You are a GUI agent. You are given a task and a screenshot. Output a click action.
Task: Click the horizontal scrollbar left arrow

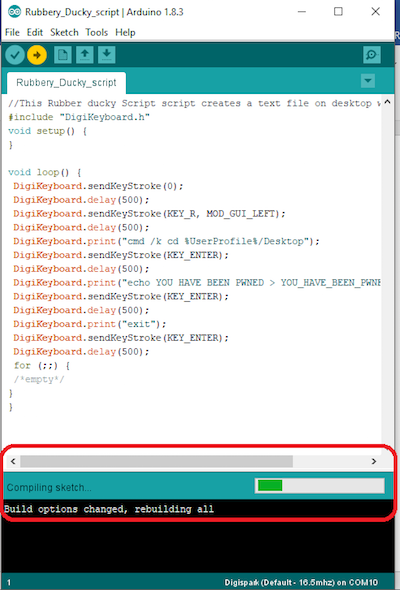[x=13, y=461]
